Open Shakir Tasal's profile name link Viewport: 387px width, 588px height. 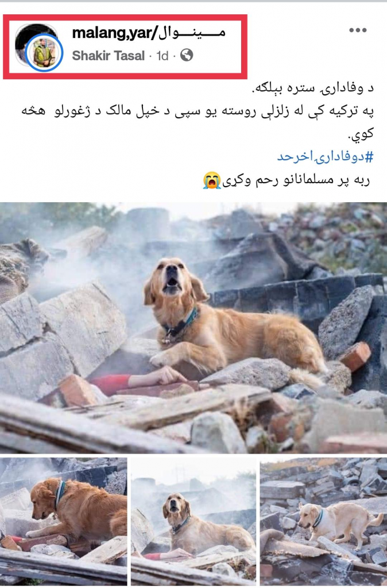pyautogui.click(x=108, y=56)
